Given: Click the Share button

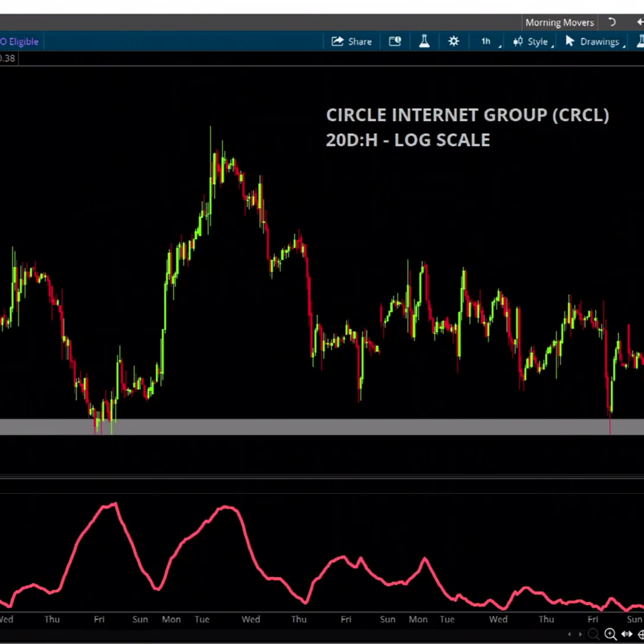Looking at the screenshot, I should tap(351, 41).
